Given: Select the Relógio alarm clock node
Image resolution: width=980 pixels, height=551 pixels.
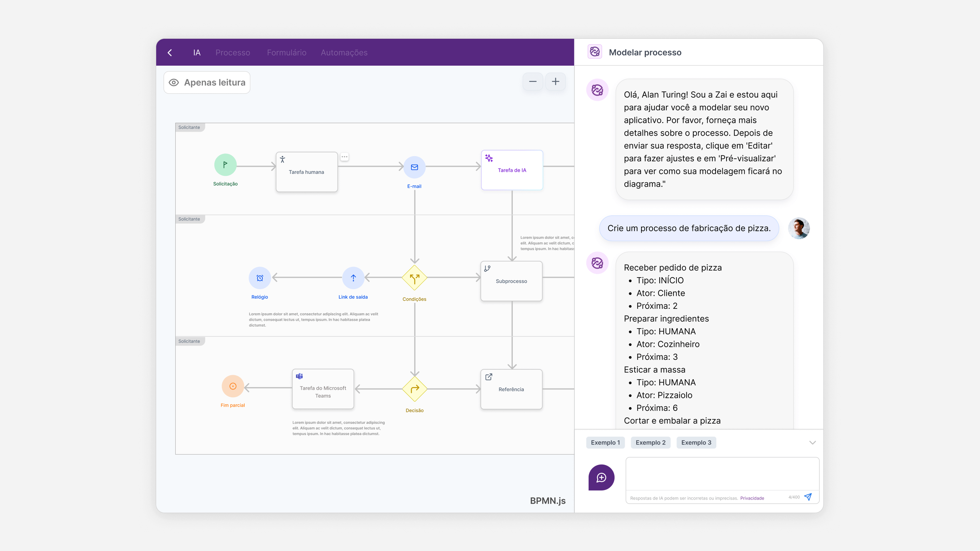Looking at the screenshot, I should (x=260, y=278).
